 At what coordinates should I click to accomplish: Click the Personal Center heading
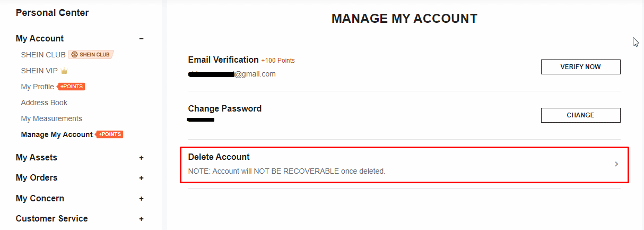point(53,13)
